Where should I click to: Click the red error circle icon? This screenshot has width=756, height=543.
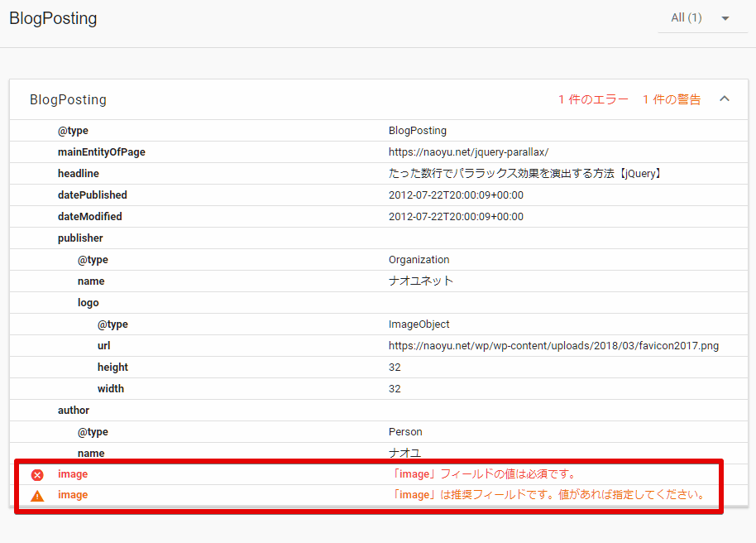click(37, 475)
